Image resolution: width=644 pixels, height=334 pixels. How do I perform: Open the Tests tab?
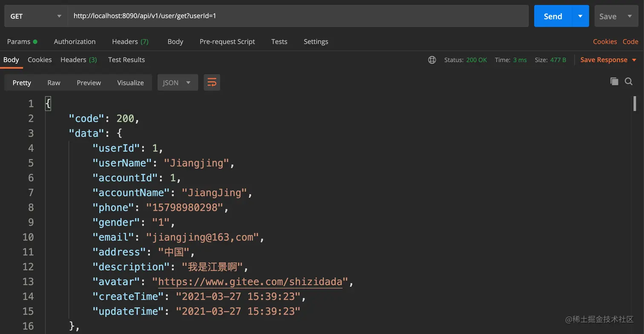point(279,41)
